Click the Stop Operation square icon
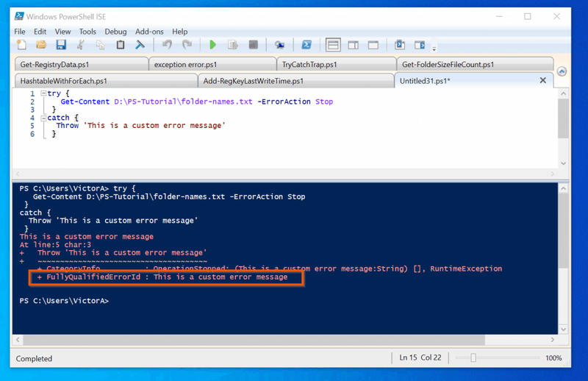588x381 pixels. pos(253,45)
